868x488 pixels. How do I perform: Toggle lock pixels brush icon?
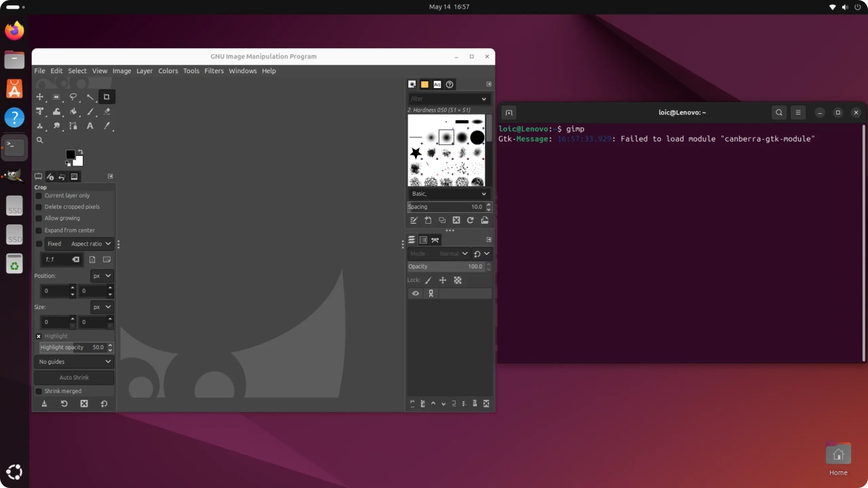428,280
